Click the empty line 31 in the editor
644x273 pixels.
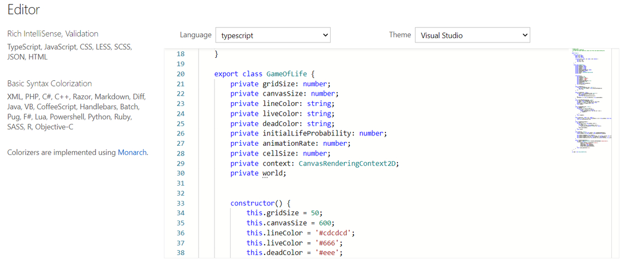click(x=327, y=183)
